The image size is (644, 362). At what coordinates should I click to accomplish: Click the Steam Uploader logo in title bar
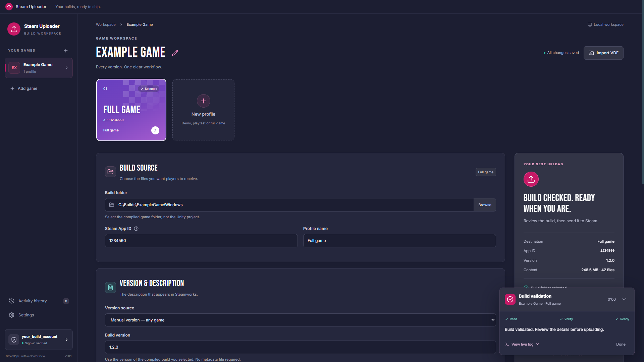pos(9,7)
